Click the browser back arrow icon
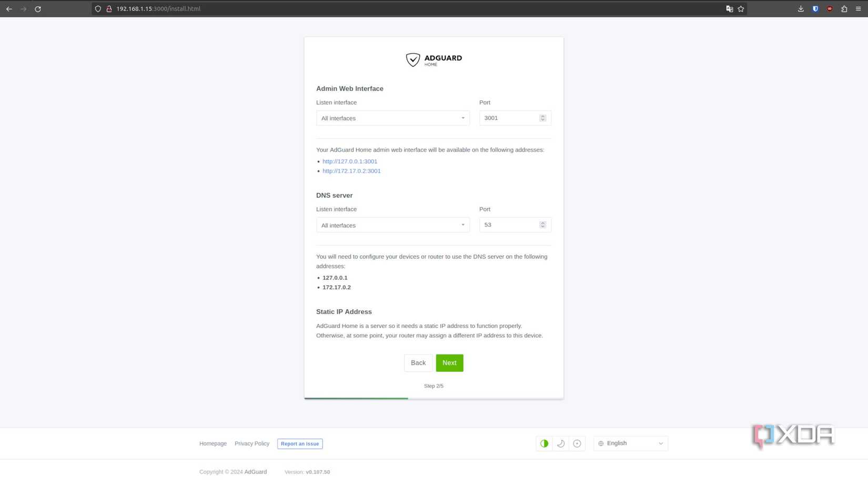This screenshot has height=483, width=868. 9,9
